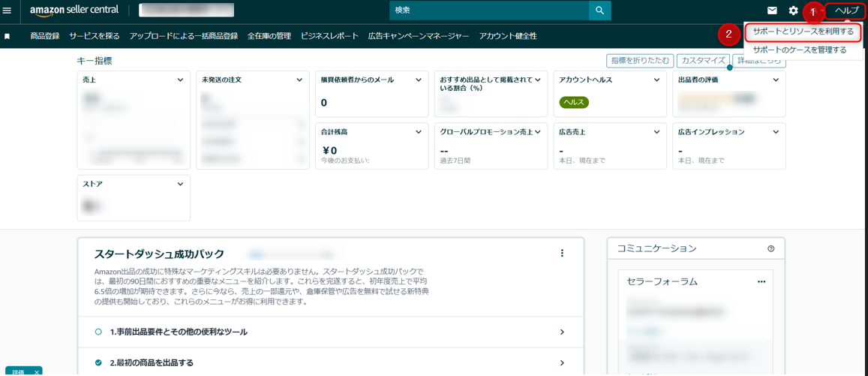Open アカウント健全性
Viewport: 868px width, 376px height.
coord(508,37)
